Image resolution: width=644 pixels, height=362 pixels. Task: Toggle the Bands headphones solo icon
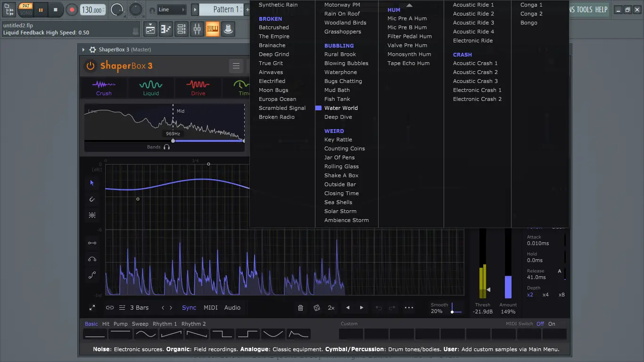point(166,147)
